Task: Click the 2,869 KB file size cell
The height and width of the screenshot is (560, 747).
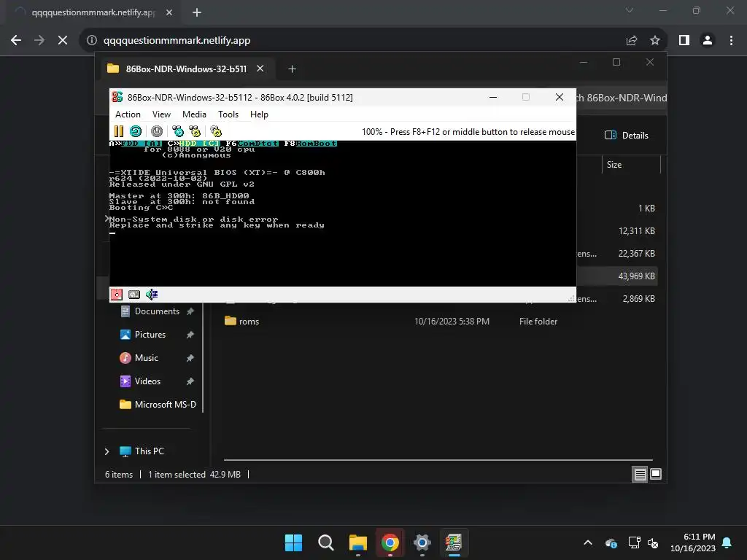Action: [638, 299]
